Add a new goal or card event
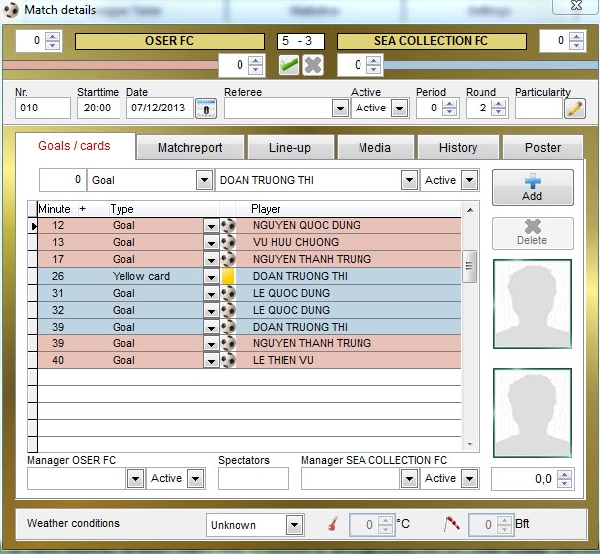Viewport: 600px width, 554px height. point(533,187)
